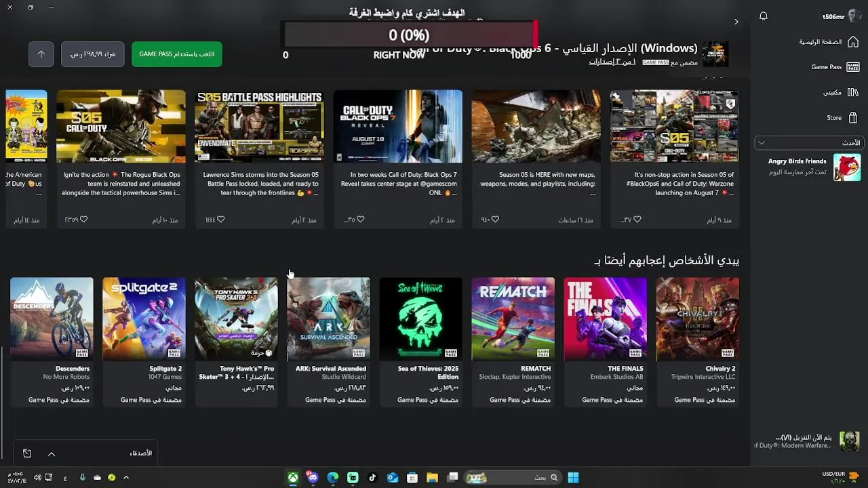Open the Store sidebar icon
This screenshot has height=488, width=868.
tap(853, 117)
